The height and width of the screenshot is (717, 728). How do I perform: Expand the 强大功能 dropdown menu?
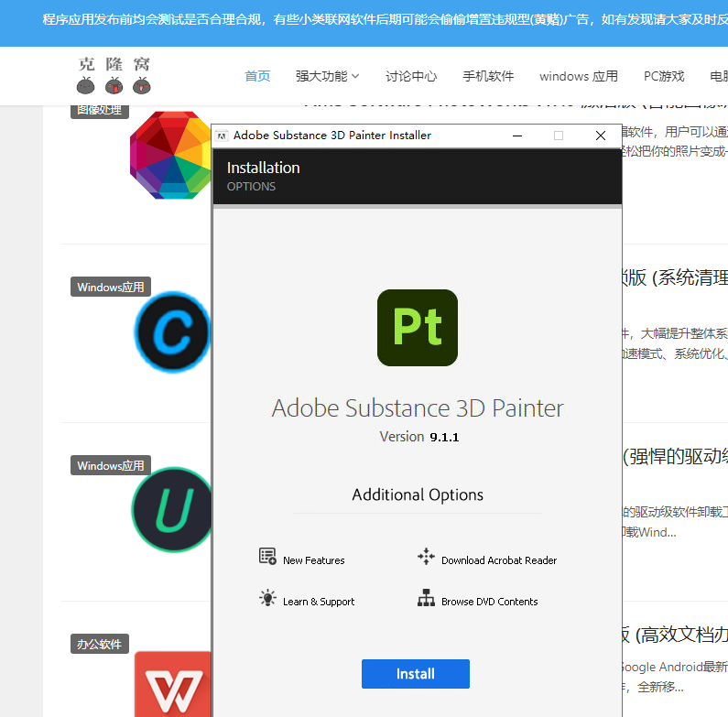(327, 76)
